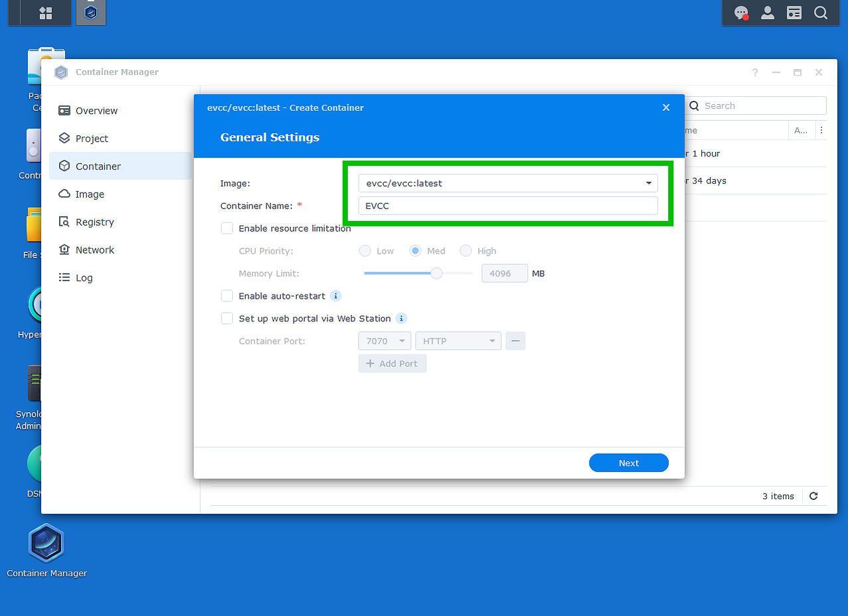
Task: Expand the Image dropdown evcc/evcc:latest
Action: tap(508, 183)
